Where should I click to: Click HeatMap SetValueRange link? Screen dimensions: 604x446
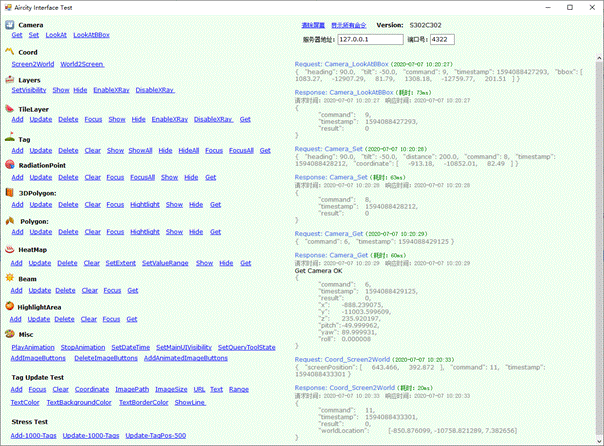click(165, 263)
